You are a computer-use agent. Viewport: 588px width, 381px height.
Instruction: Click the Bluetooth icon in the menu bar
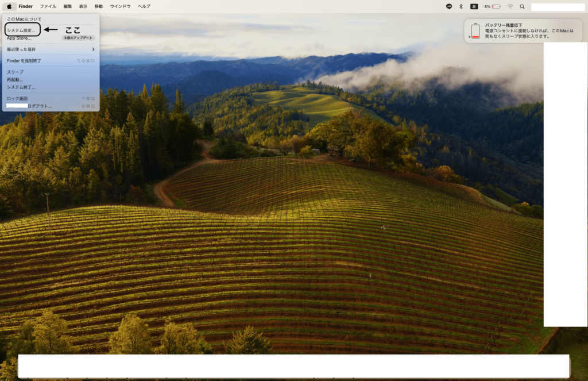tap(461, 6)
